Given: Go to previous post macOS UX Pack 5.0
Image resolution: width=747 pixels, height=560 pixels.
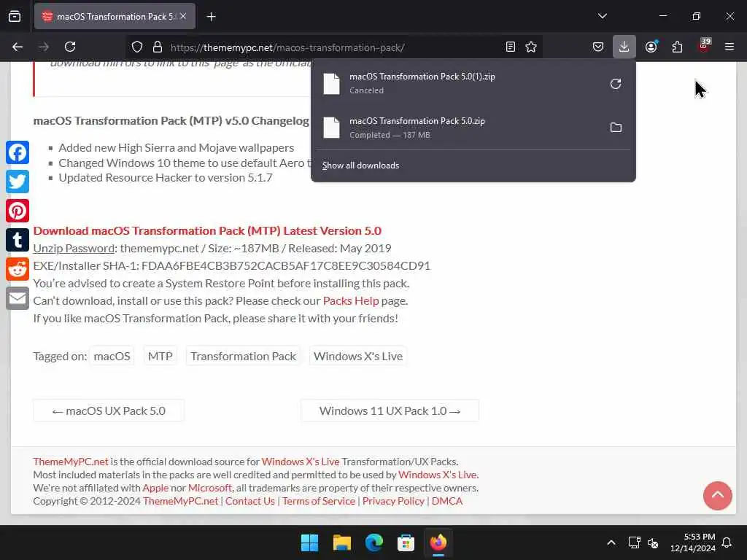Looking at the screenshot, I should (x=109, y=411).
